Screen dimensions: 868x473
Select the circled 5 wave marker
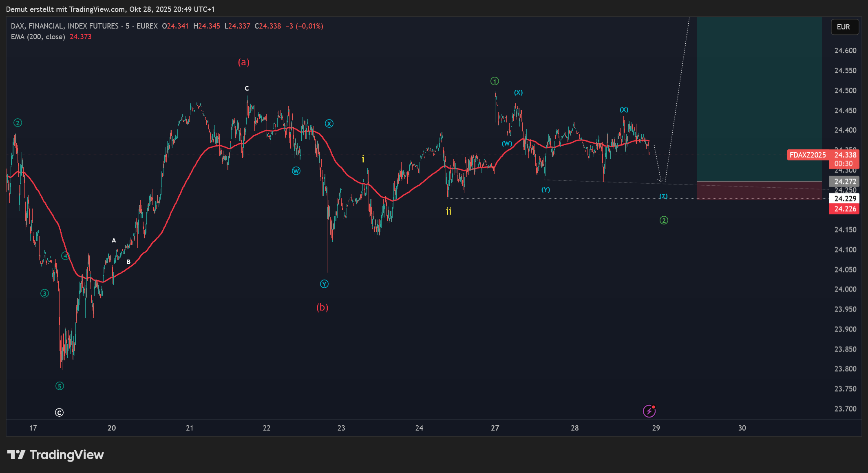(60, 386)
